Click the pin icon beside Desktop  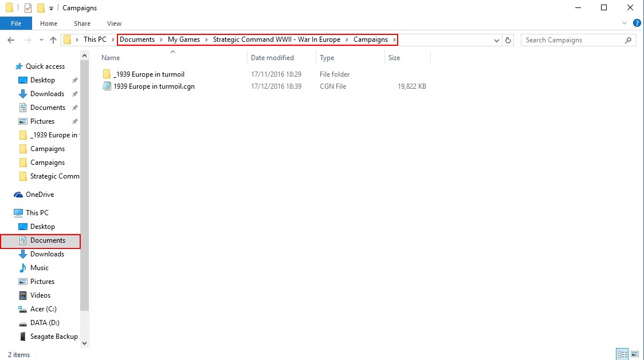(x=74, y=80)
